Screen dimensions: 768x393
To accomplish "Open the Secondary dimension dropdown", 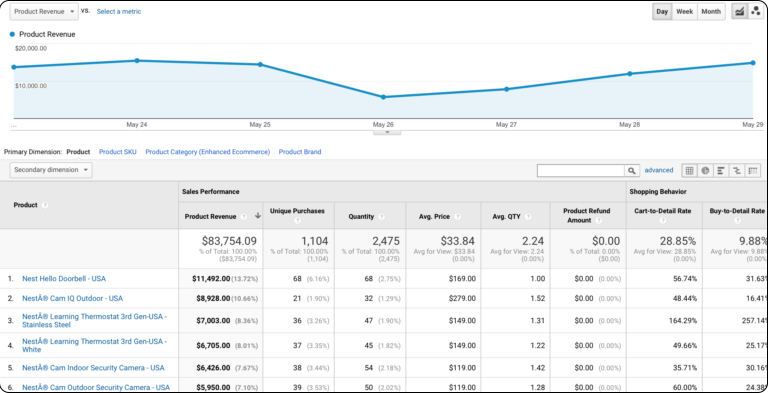I will point(51,170).
